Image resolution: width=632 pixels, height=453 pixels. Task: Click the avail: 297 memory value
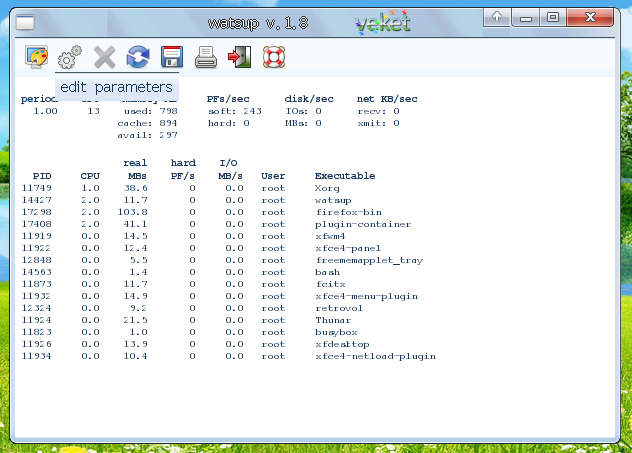147,135
